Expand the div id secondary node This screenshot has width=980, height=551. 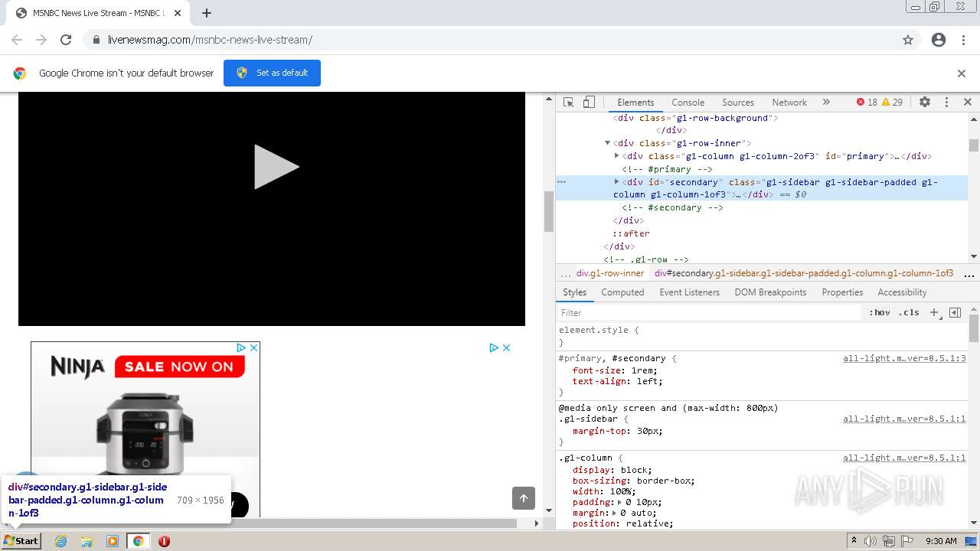tap(616, 182)
